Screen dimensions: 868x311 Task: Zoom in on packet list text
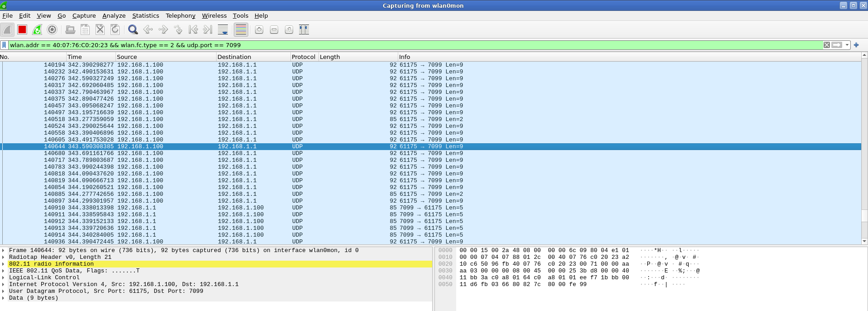tap(259, 30)
